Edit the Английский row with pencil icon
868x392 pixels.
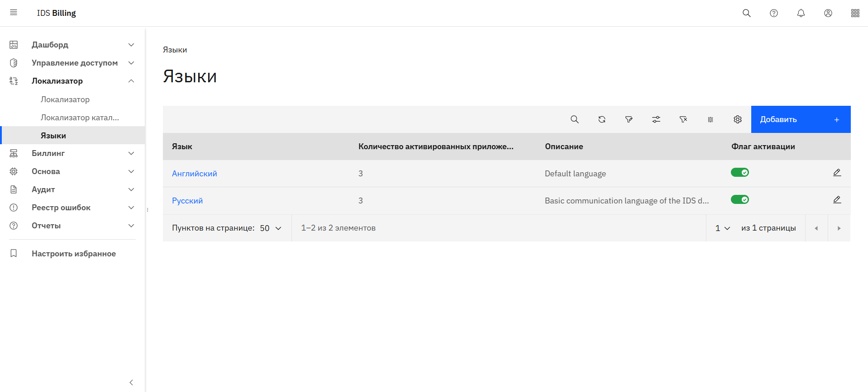click(x=837, y=173)
